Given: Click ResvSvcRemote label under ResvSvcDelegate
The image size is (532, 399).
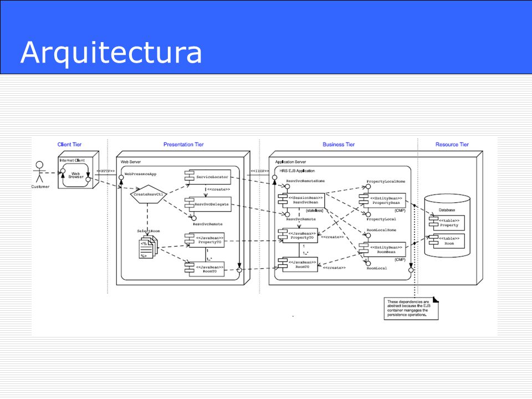Looking at the screenshot, I should point(208,224).
